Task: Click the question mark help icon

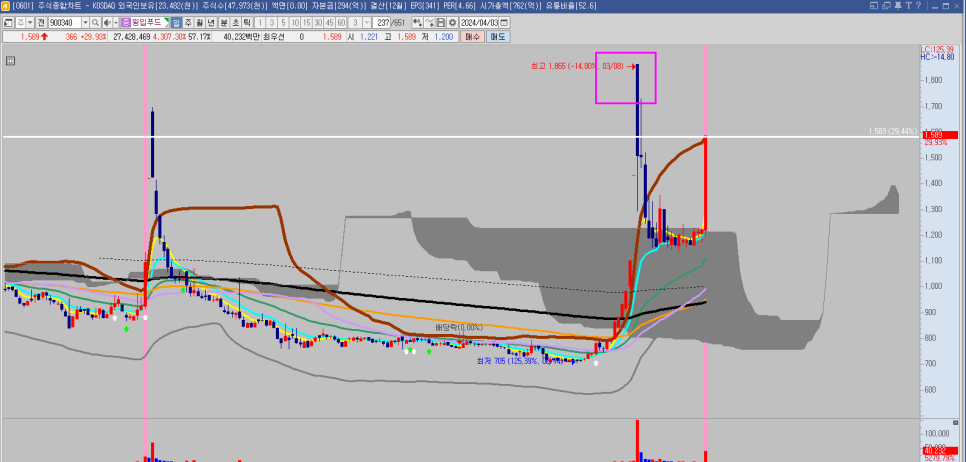Action: pos(919,6)
